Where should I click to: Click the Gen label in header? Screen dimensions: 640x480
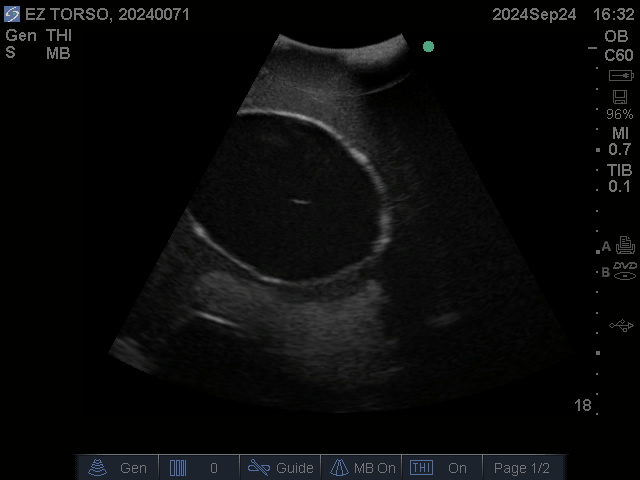[21, 36]
